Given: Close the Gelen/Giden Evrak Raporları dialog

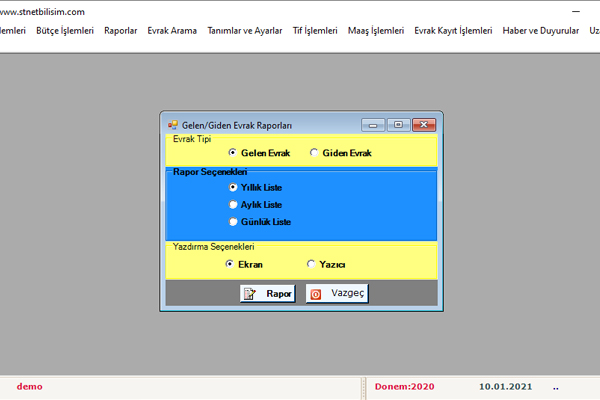Looking at the screenshot, I should pos(424,125).
